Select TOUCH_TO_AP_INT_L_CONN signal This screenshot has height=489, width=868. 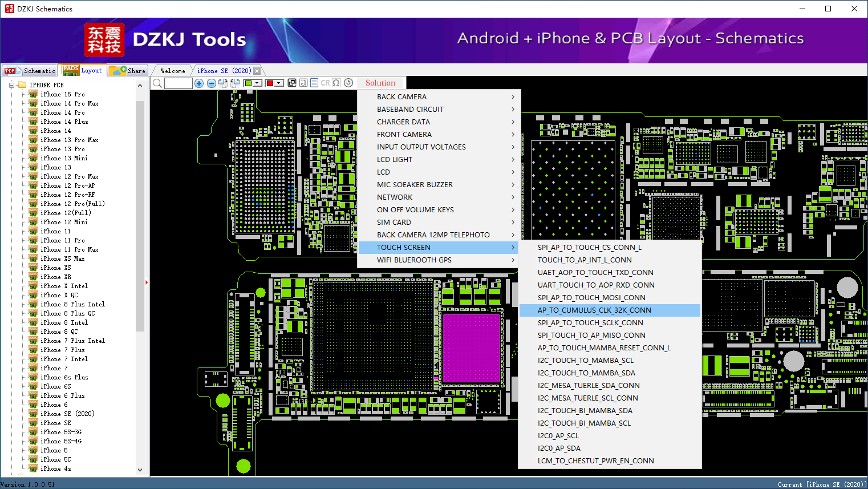pos(610,260)
